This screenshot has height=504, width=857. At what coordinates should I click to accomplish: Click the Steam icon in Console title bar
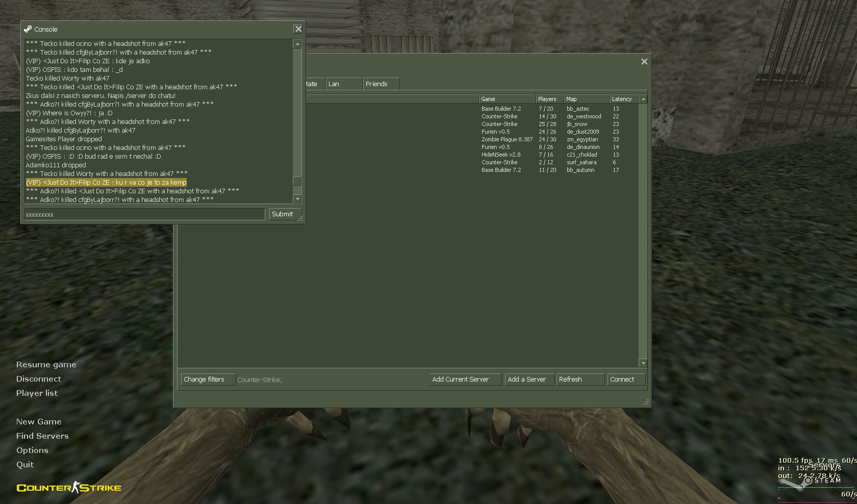(28, 29)
